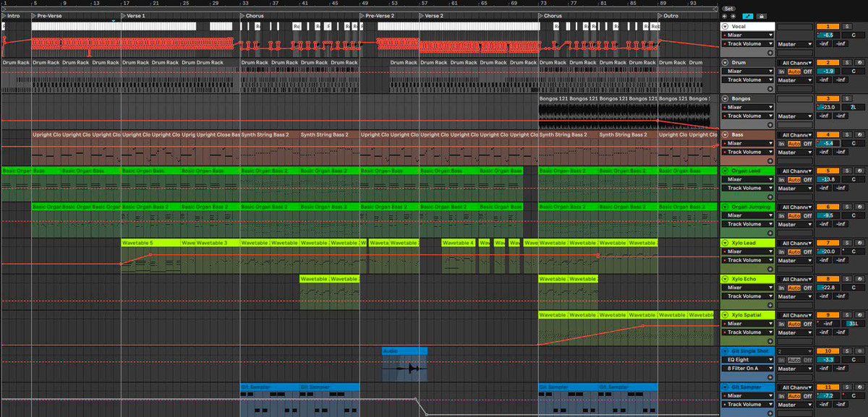Screen dimensions: 868x417
Task: Open the EQ Eight device chooser dropdown
Action: [x=748, y=359]
